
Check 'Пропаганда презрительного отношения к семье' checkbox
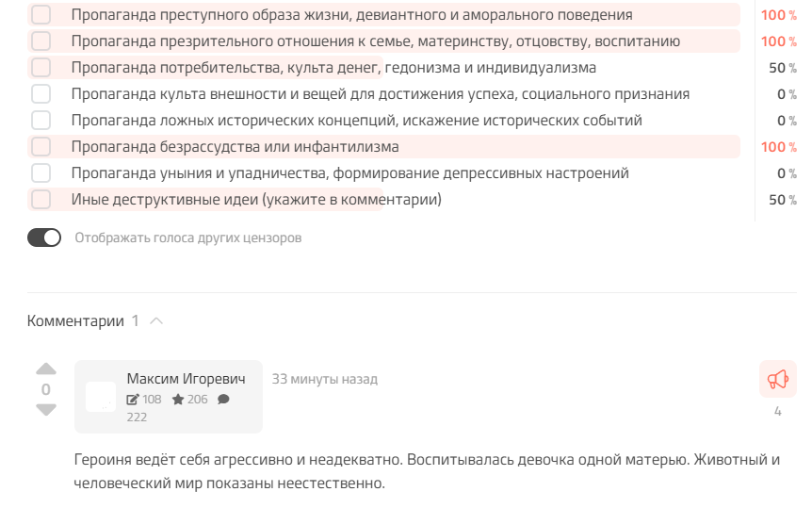41,41
